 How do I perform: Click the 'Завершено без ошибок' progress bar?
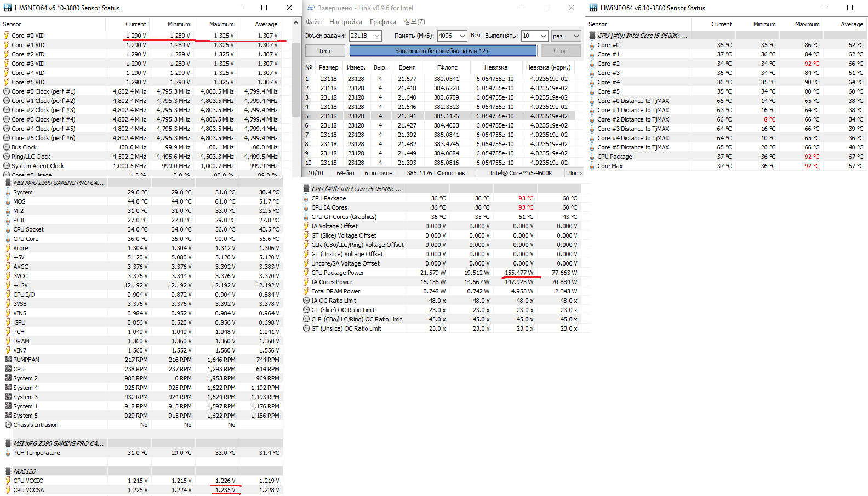click(x=443, y=51)
